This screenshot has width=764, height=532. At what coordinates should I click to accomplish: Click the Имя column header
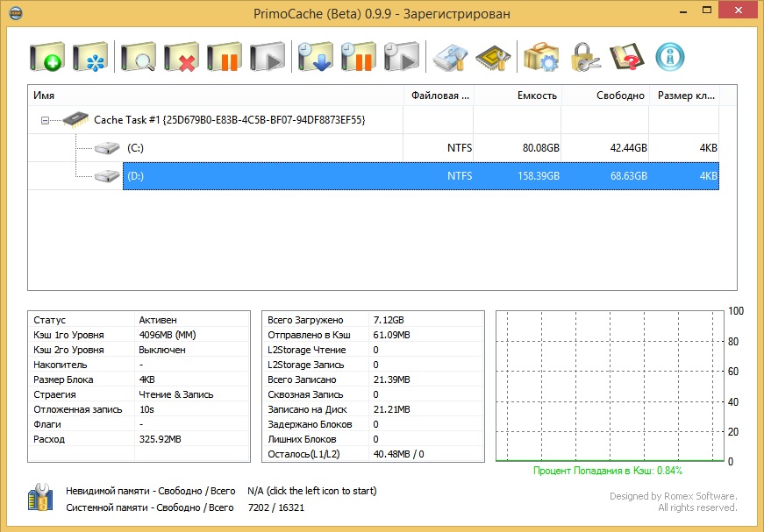pos(216,96)
